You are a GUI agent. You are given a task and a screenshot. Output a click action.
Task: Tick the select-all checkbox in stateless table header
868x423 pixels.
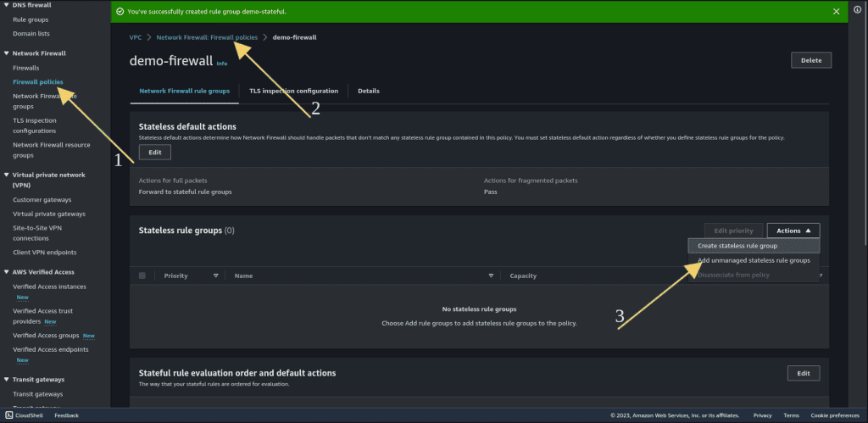point(142,276)
